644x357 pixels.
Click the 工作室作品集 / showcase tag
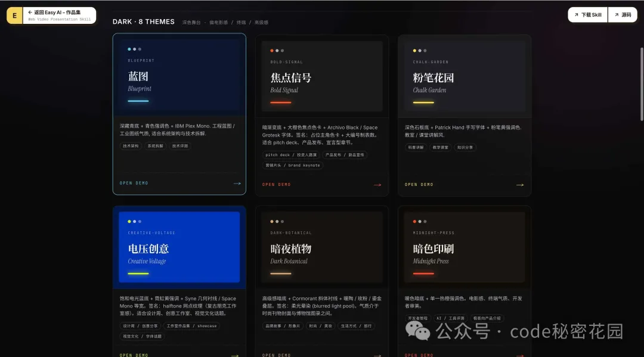click(191, 326)
